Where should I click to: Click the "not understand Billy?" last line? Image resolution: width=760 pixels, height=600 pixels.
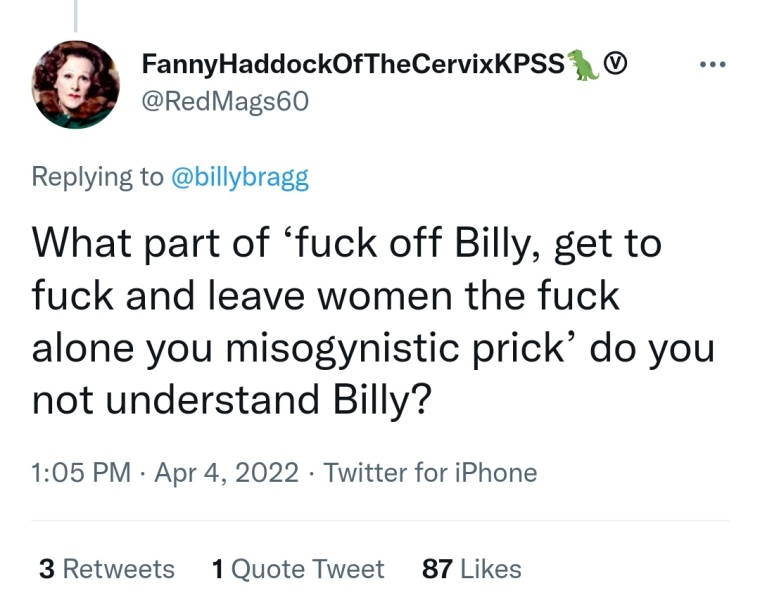coord(232,400)
